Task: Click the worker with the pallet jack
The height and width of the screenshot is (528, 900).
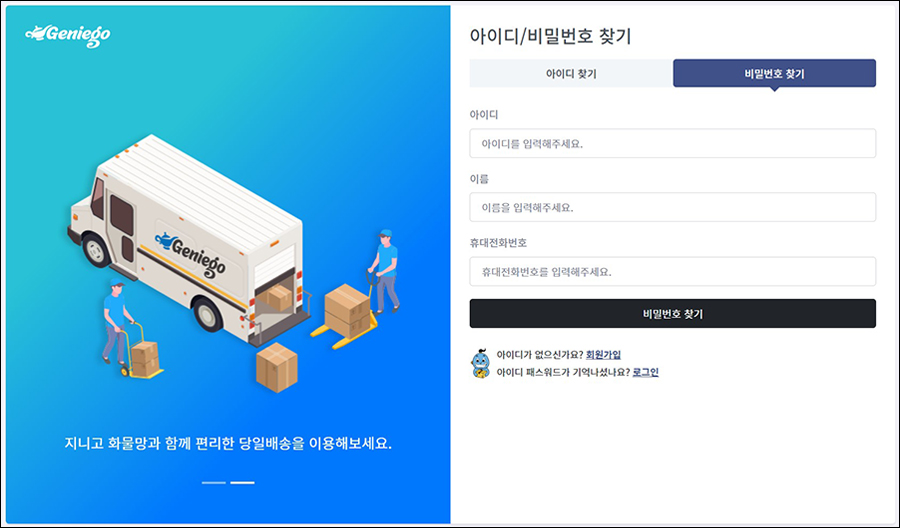Action: [385, 270]
